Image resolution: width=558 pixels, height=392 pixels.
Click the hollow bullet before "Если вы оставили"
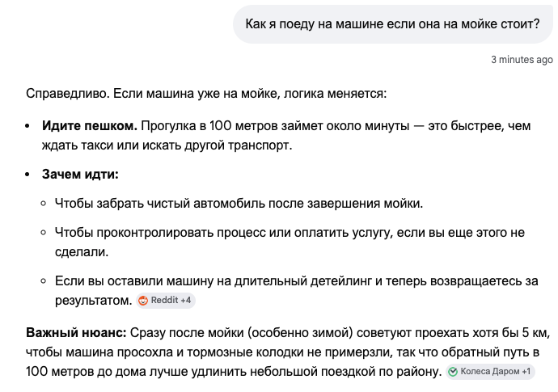[45, 281]
